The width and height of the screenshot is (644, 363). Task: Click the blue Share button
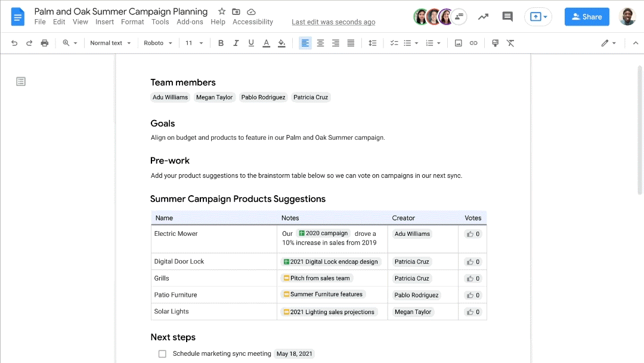pos(587,17)
